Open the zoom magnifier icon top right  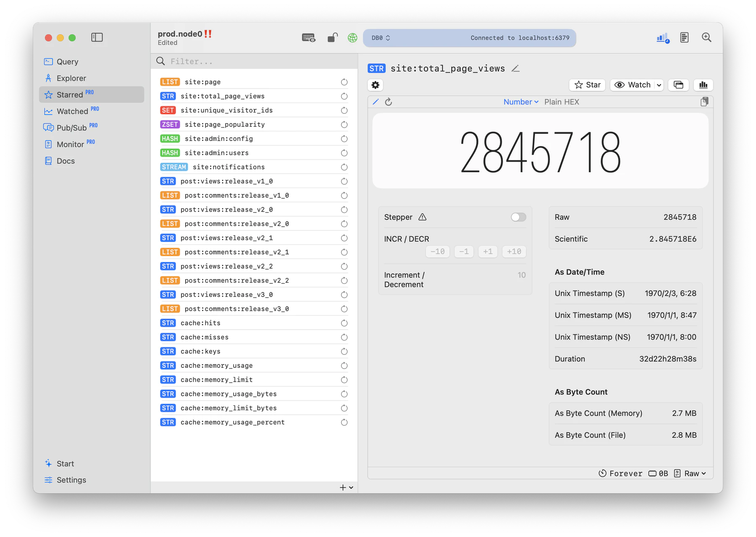707,37
